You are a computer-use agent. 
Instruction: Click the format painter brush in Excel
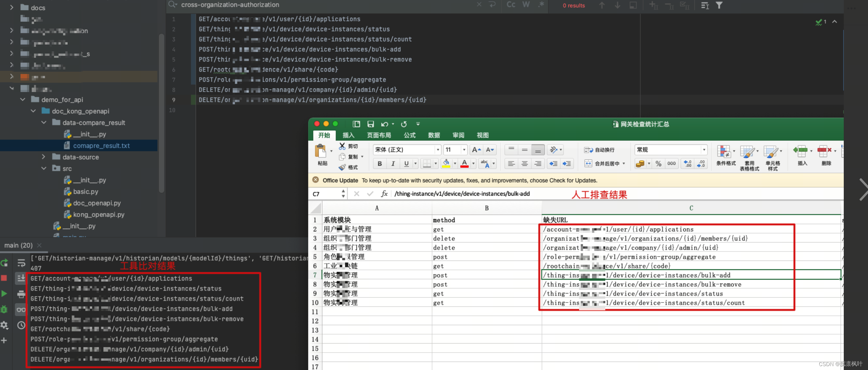[x=342, y=167]
